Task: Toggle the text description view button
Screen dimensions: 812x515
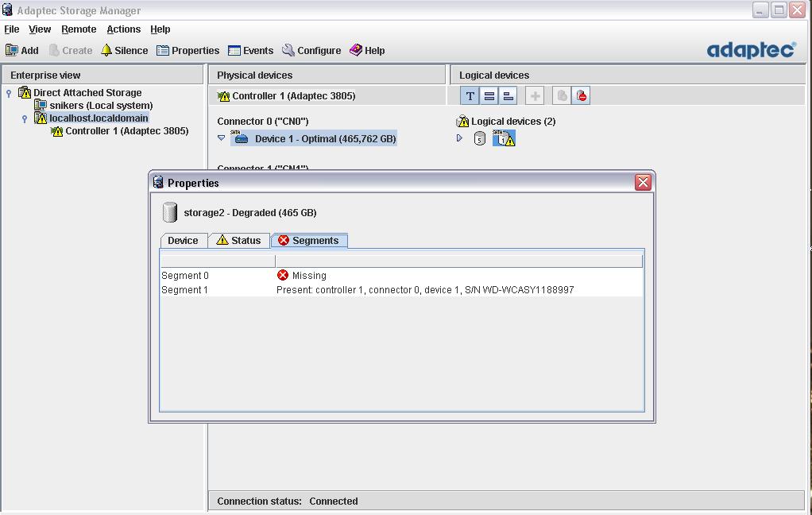Action: (470, 96)
